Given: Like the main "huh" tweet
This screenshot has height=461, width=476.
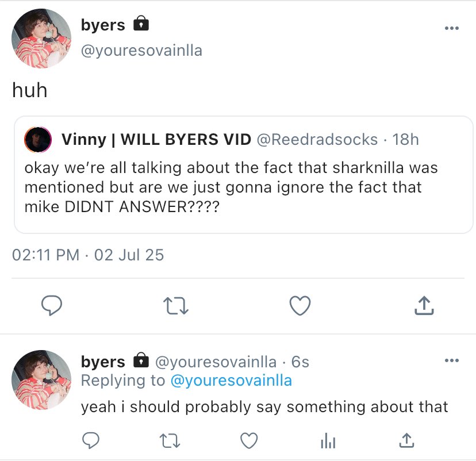Looking at the screenshot, I should click(300, 305).
